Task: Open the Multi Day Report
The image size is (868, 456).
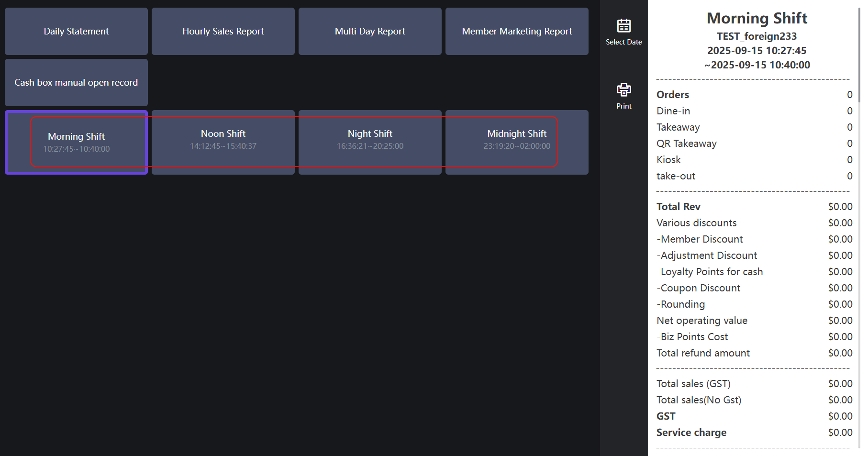Action: [370, 32]
